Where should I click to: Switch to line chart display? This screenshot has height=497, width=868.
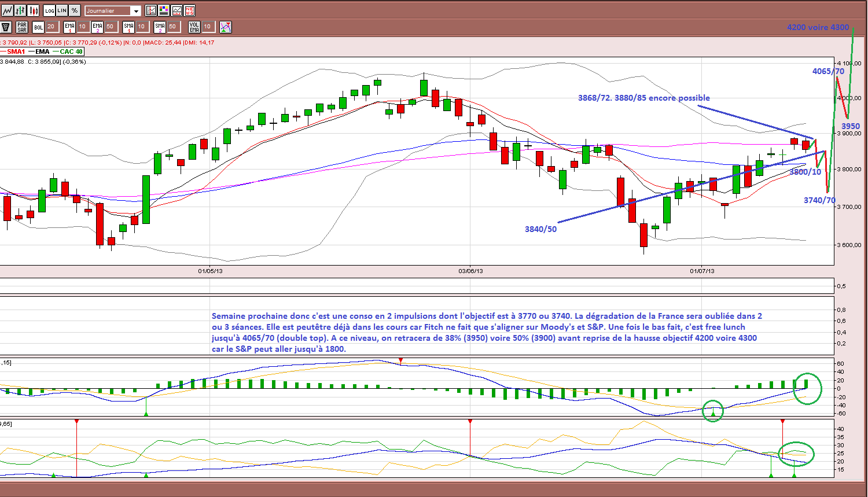click(8, 10)
